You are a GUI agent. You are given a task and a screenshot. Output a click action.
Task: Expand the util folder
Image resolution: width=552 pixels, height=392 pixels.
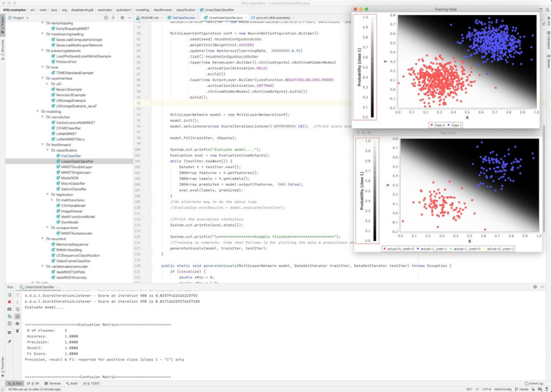coord(47,84)
